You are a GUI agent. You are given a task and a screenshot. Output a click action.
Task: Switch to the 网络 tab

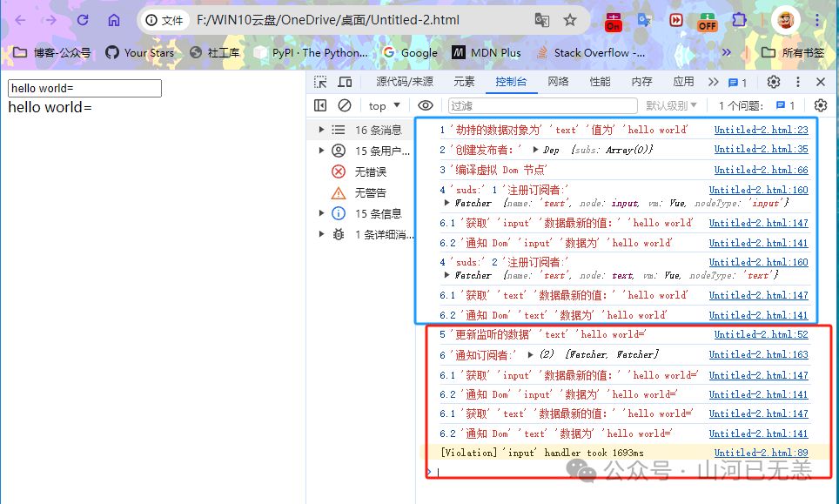[558, 82]
